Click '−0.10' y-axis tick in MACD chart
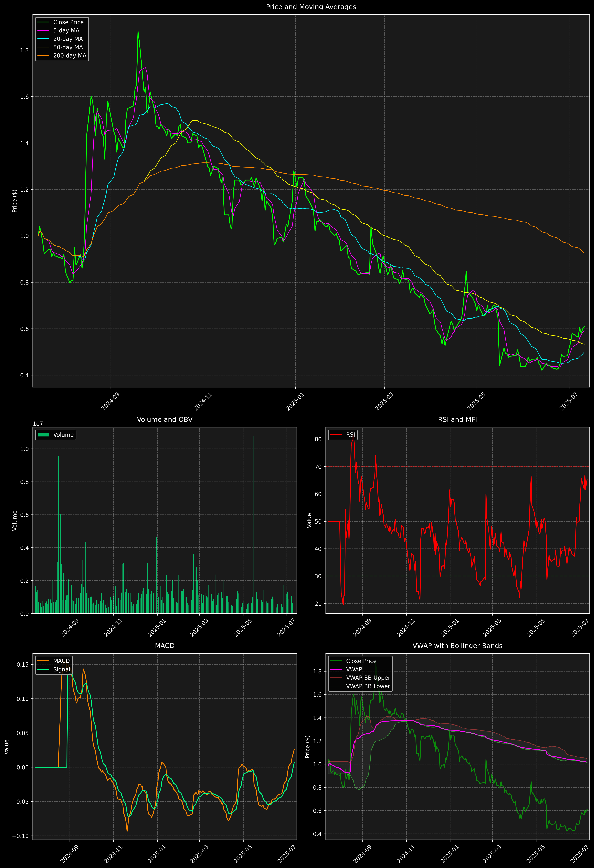 (21, 836)
